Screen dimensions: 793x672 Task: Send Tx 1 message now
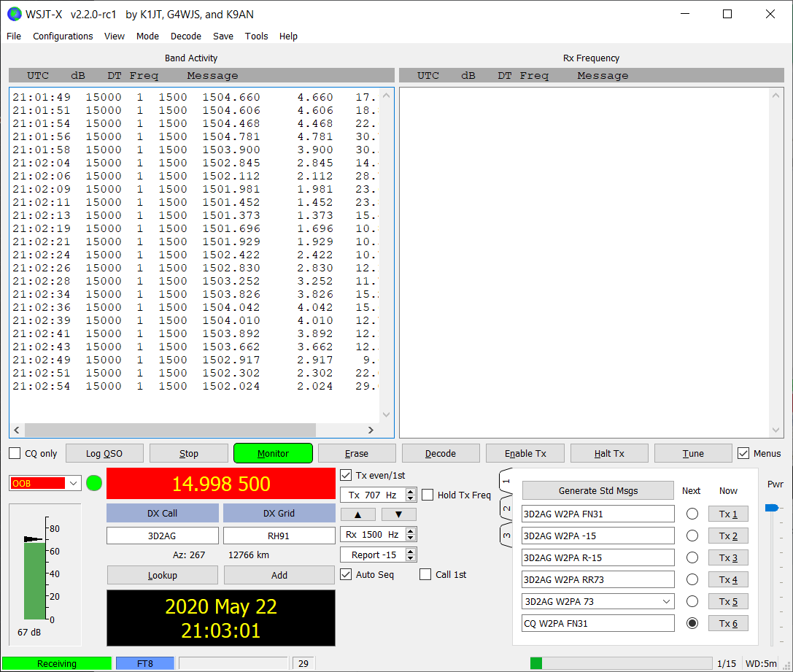[x=728, y=514]
